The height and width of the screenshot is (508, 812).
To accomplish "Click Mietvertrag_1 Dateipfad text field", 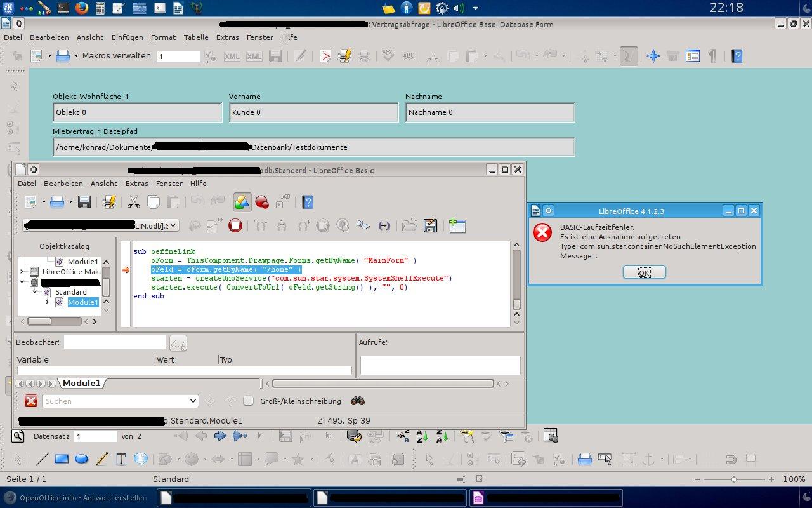I will point(313,147).
